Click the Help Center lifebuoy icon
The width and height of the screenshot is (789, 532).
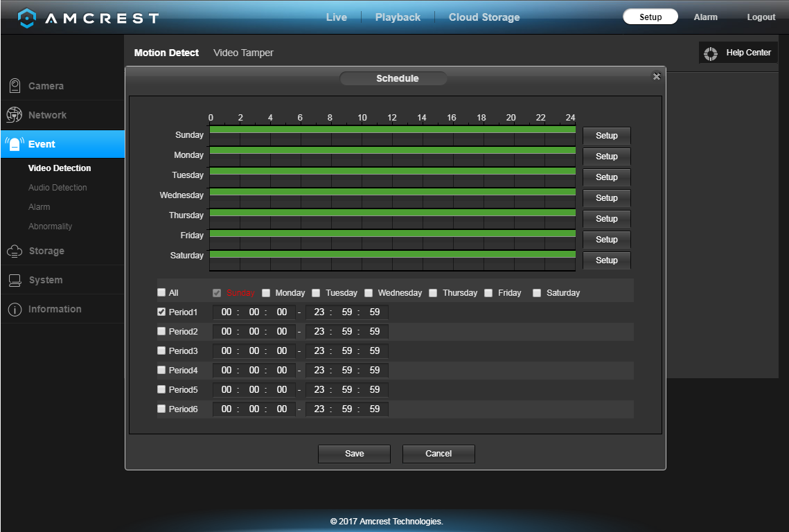click(711, 53)
